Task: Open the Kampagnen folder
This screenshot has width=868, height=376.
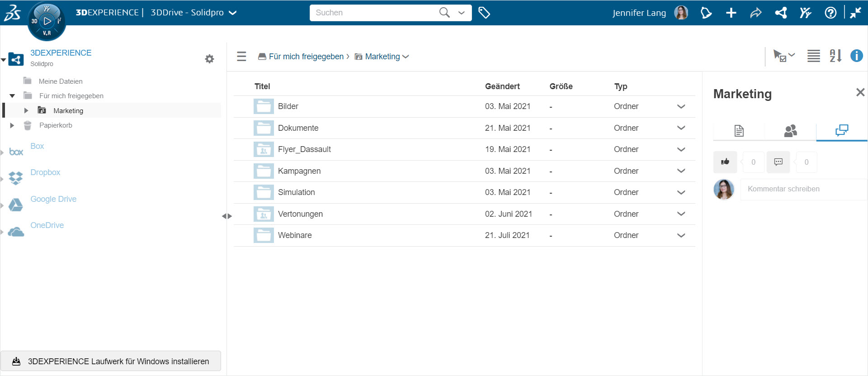Action: [x=299, y=171]
